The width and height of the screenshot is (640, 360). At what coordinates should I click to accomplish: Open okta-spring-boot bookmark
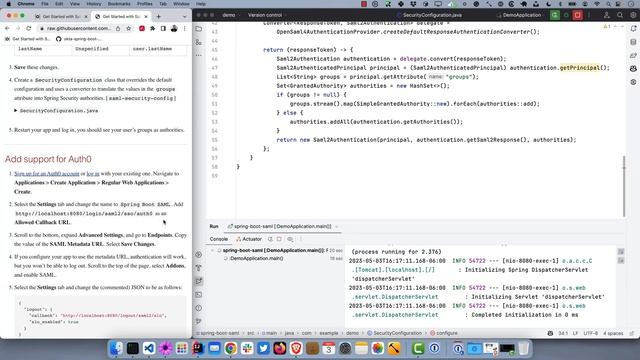[x=78, y=39]
